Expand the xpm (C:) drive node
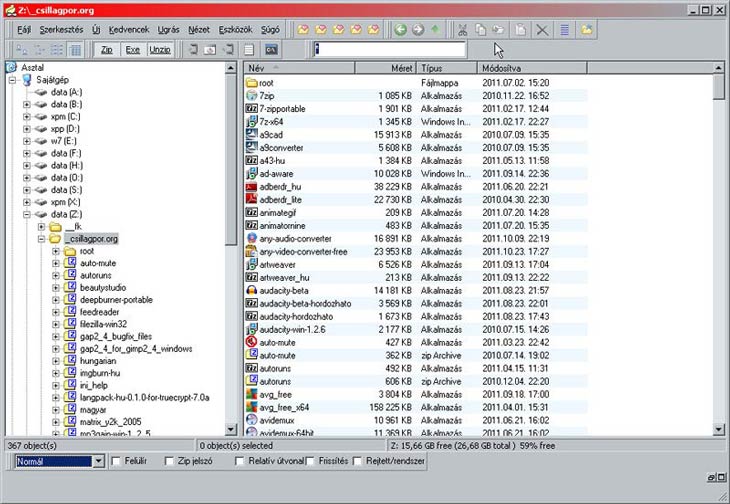 coord(27,117)
